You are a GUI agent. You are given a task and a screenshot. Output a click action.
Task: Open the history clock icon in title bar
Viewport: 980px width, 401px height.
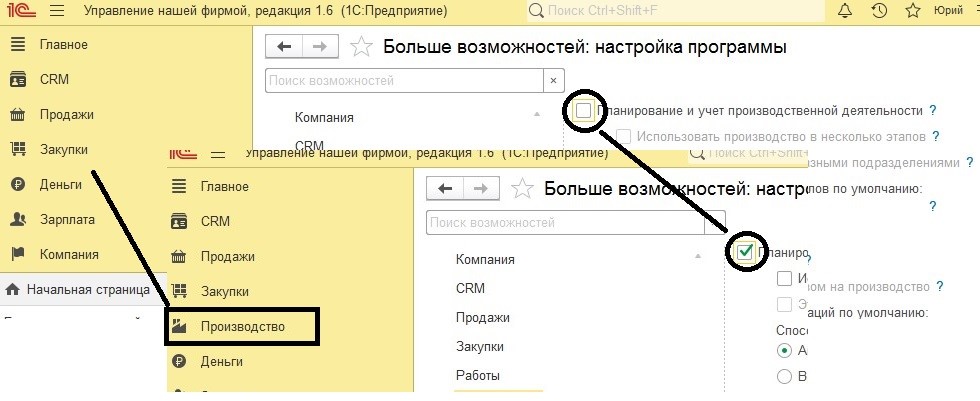click(879, 12)
